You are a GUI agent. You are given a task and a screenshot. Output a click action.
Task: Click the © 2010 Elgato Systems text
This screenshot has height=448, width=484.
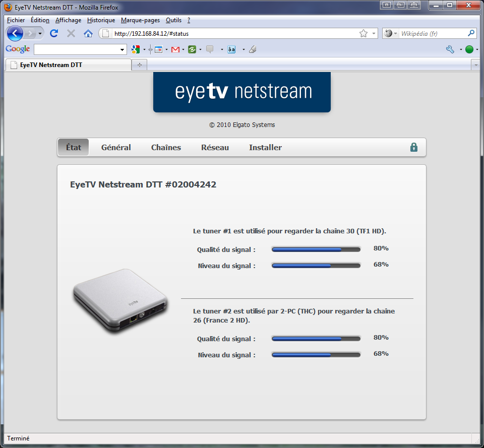(242, 125)
